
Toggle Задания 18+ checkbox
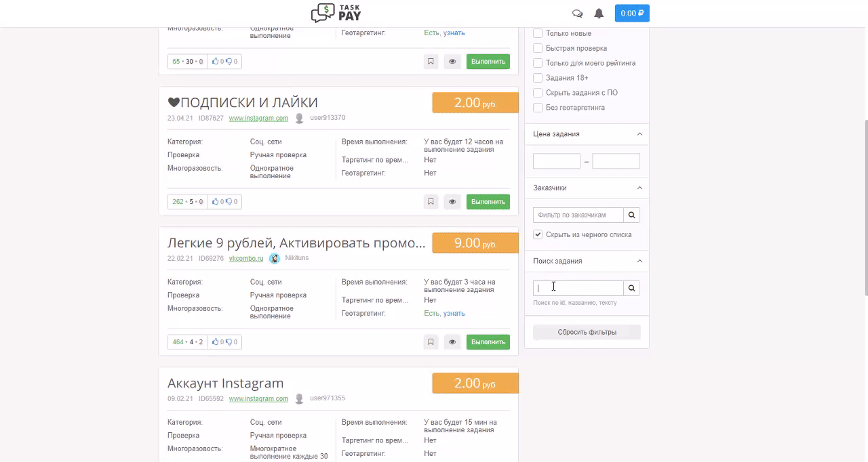(x=538, y=78)
